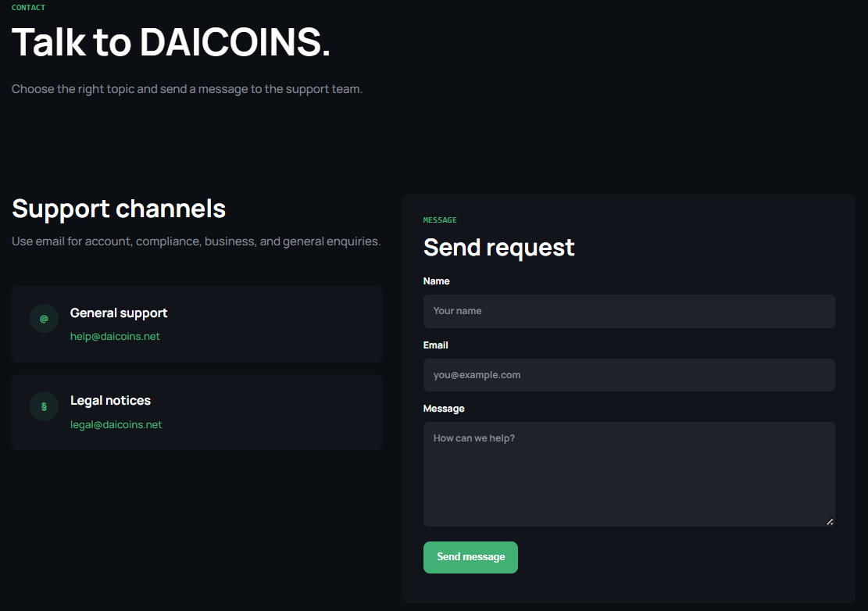Click into the How can we help textarea
This screenshot has width=868, height=611.
pyautogui.click(x=629, y=474)
